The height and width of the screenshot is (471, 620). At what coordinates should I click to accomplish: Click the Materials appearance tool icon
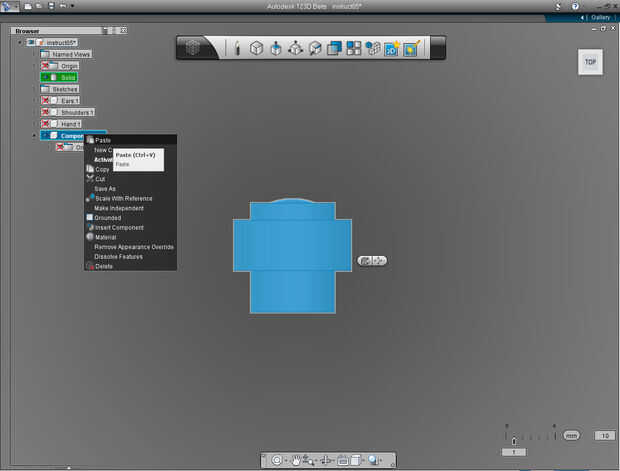coord(411,49)
